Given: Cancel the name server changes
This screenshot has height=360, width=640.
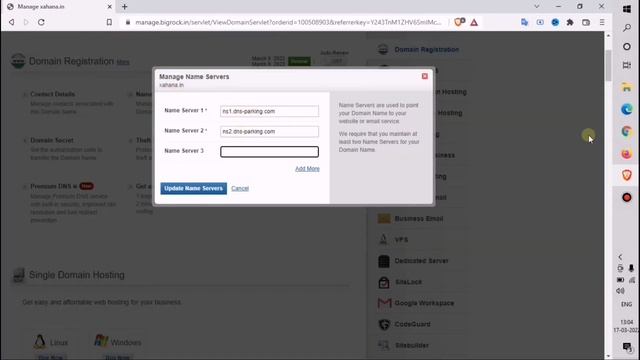Looking at the screenshot, I should point(240,188).
